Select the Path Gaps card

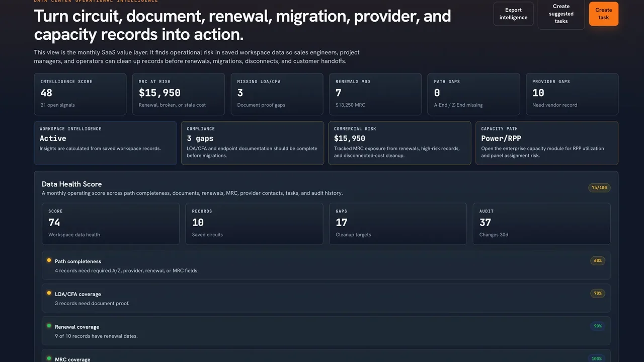pos(473,94)
